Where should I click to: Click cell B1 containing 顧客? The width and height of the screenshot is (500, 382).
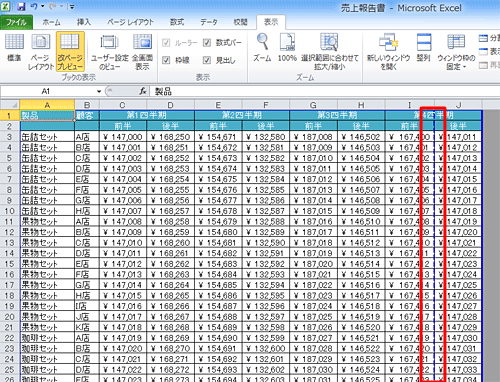coord(87,115)
